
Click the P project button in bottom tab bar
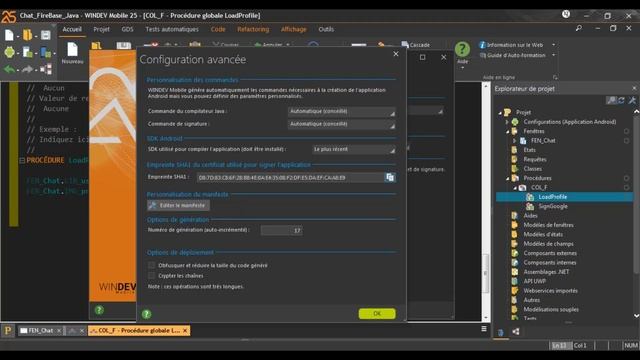pyautogui.click(x=8, y=330)
